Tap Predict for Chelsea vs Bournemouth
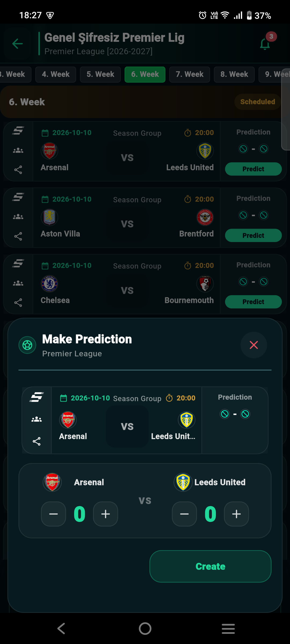Viewport: 290px width, 644px height. [x=253, y=302]
